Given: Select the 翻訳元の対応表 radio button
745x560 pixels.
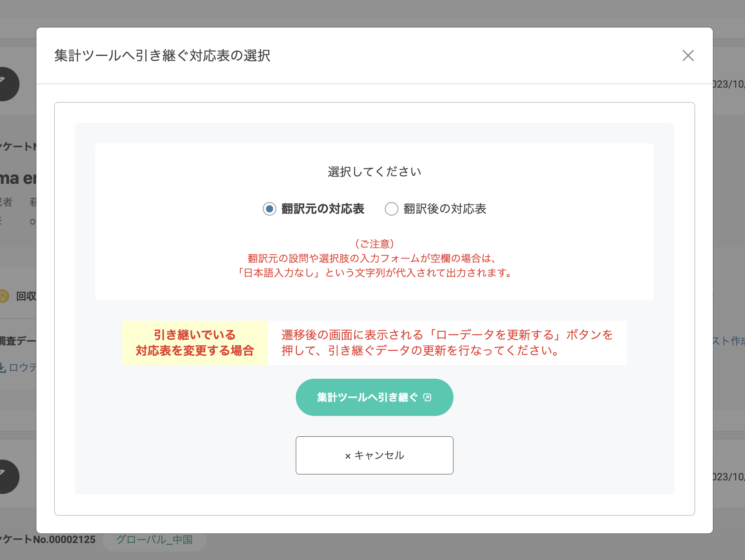Looking at the screenshot, I should [x=270, y=209].
